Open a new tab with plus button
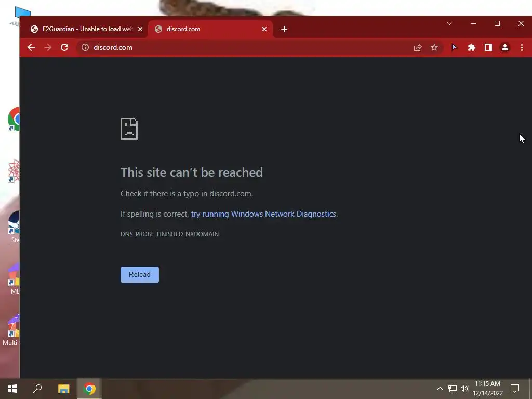The width and height of the screenshot is (532, 399). click(x=284, y=29)
